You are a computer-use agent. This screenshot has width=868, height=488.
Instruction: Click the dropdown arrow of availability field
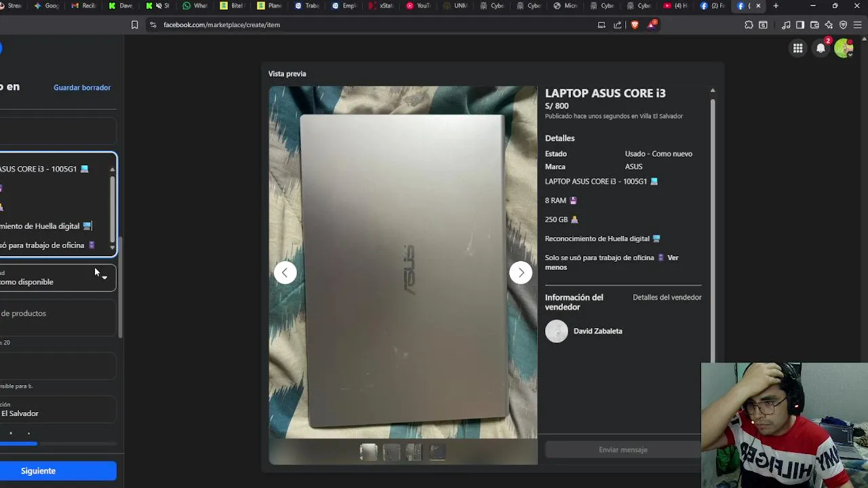[x=104, y=278]
